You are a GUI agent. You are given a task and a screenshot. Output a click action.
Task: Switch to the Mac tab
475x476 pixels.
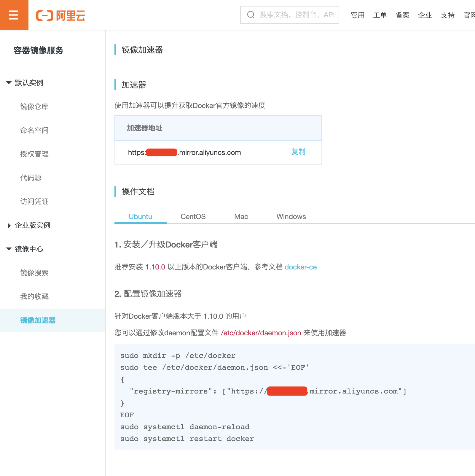pyautogui.click(x=241, y=217)
